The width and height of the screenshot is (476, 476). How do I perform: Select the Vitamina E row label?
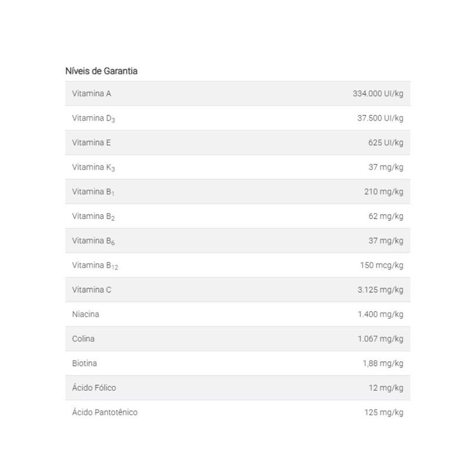point(92,143)
